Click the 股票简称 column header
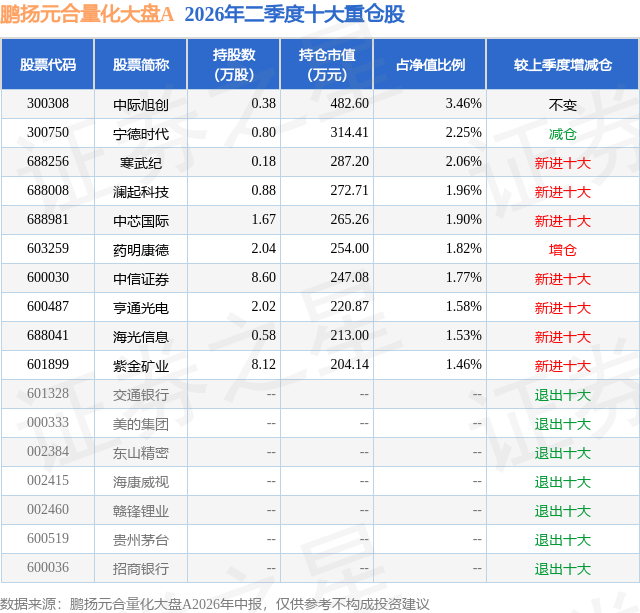Screen dimensions: 640x613 pyautogui.click(x=141, y=64)
